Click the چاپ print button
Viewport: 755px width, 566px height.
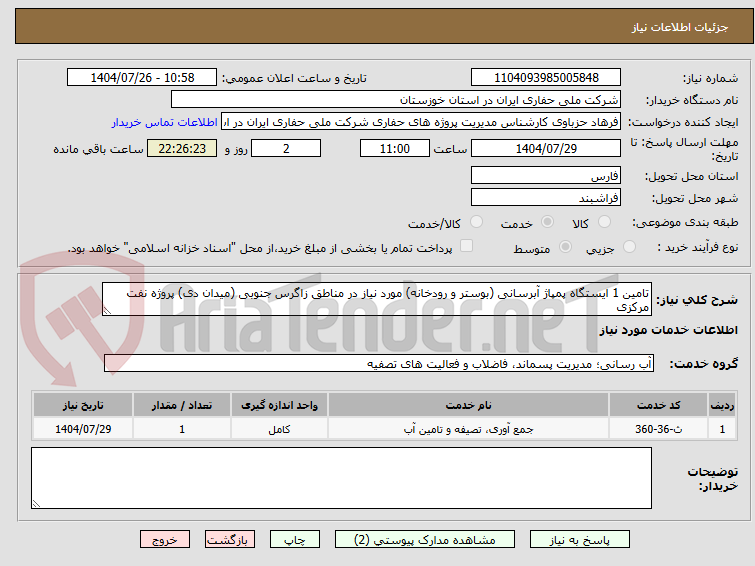pyautogui.click(x=295, y=540)
